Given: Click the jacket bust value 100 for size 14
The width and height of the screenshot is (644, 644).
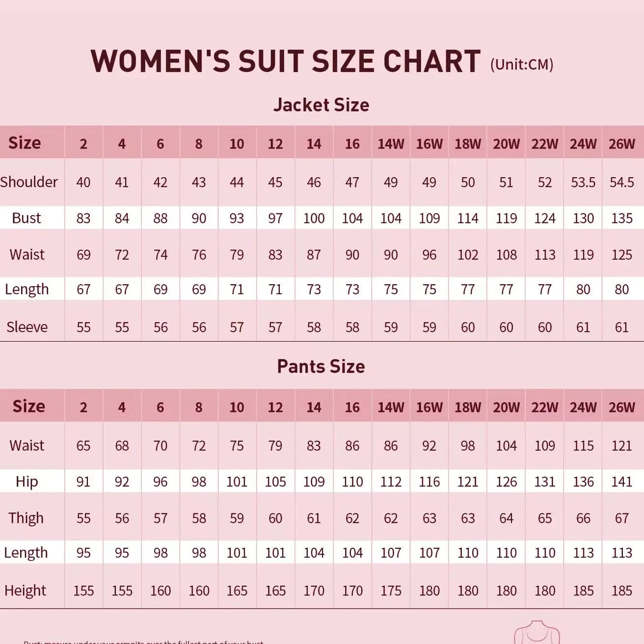Looking at the screenshot, I should point(314,218).
